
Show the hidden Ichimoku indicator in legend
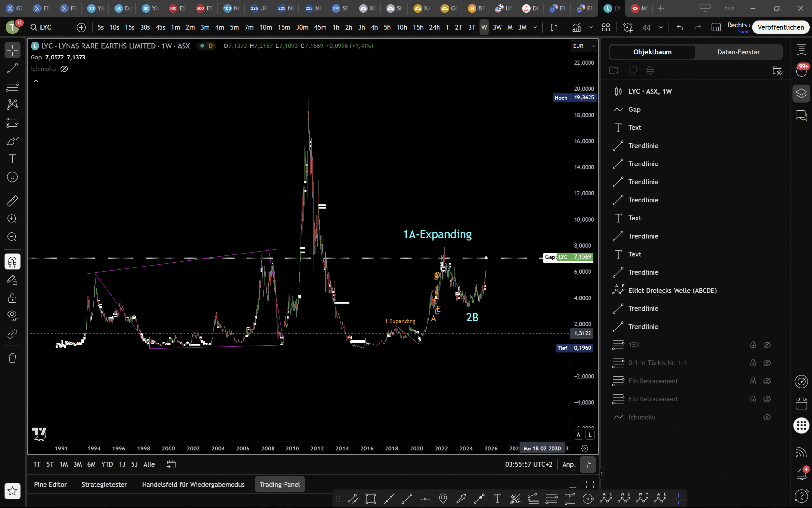pyautogui.click(x=64, y=69)
